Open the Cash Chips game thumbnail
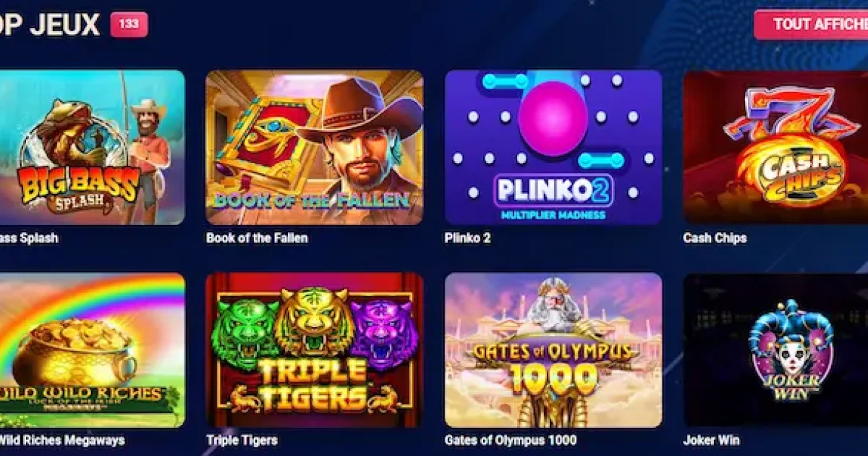 (x=775, y=148)
